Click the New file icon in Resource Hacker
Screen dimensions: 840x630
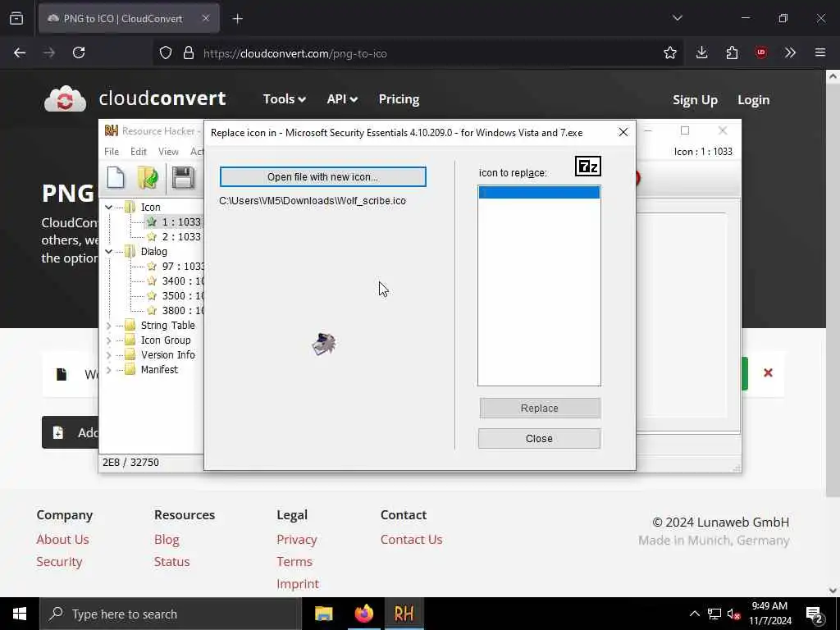(116, 178)
